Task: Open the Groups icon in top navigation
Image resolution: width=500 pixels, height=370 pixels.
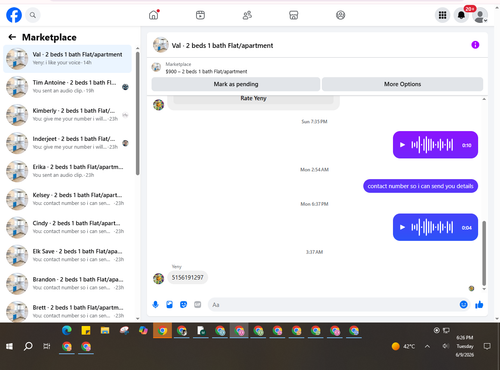Action: click(x=340, y=15)
